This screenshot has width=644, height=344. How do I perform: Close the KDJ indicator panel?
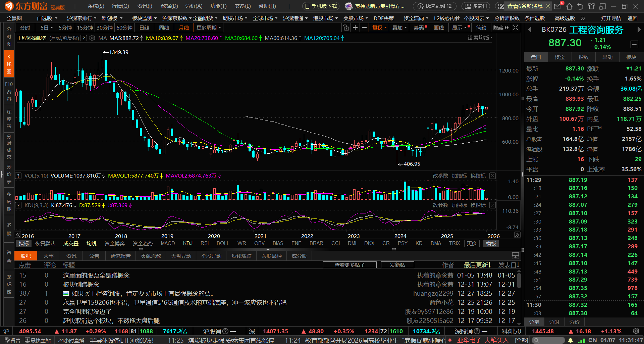[492, 205]
